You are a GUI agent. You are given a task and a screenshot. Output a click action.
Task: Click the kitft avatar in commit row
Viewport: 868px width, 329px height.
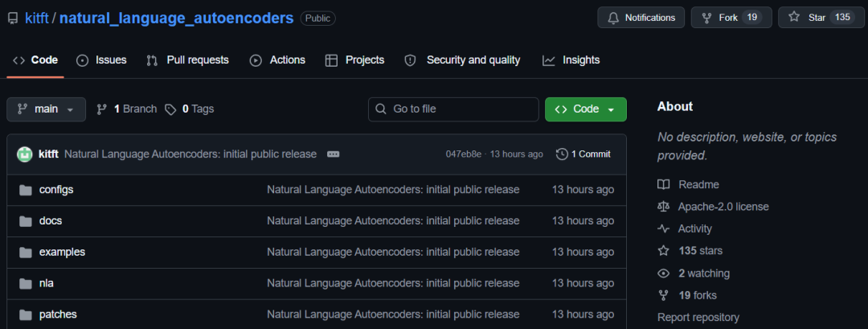(x=24, y=154)
